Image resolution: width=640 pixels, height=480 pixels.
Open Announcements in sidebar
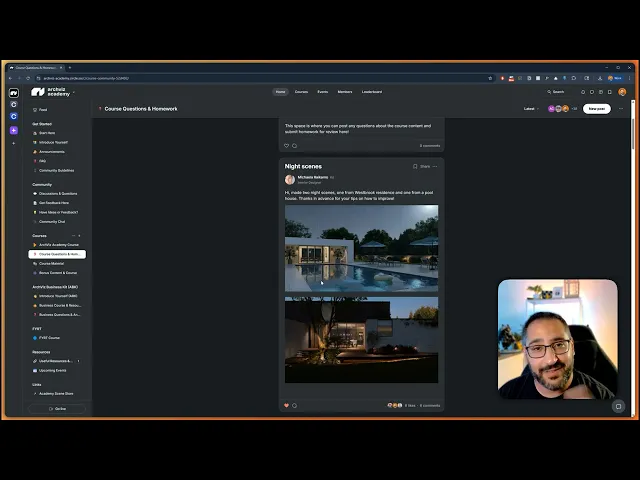[51, 152]
